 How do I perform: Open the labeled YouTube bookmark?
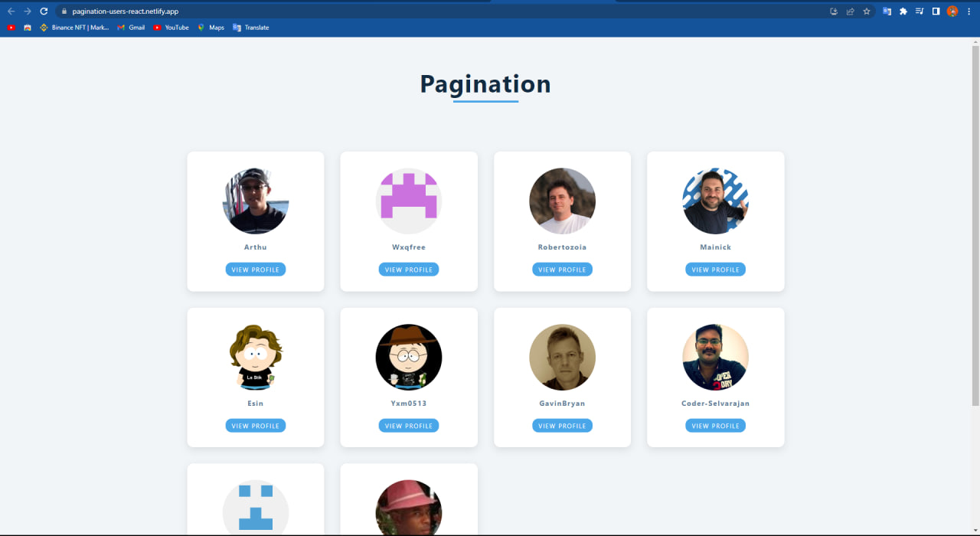[x=171, y=28]
